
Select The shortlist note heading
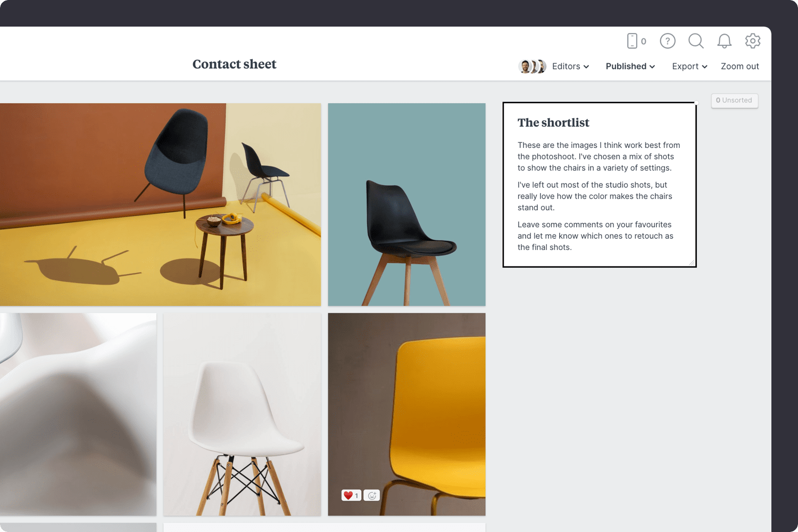coord(553,123)
